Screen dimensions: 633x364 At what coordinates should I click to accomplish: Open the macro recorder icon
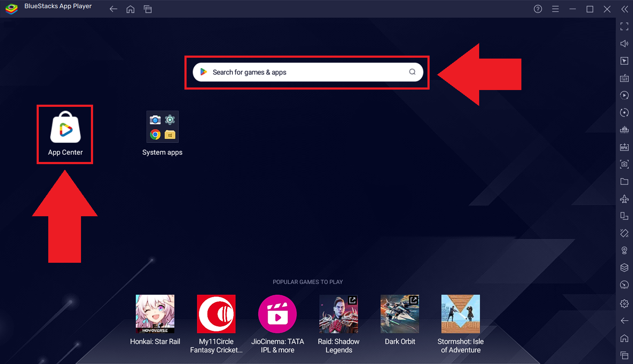pos(624,95)
